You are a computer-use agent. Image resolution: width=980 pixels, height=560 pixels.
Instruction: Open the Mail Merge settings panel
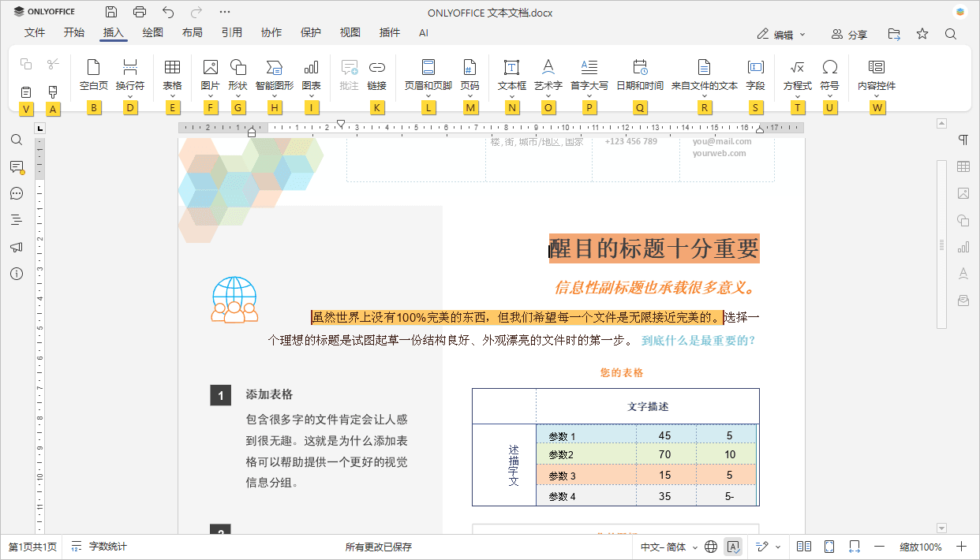(x=962, y=300)
